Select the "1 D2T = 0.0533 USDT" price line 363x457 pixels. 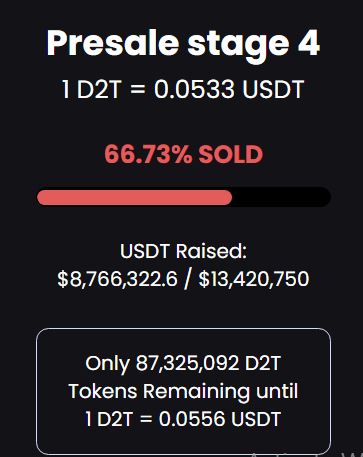[x=183, y=89]
